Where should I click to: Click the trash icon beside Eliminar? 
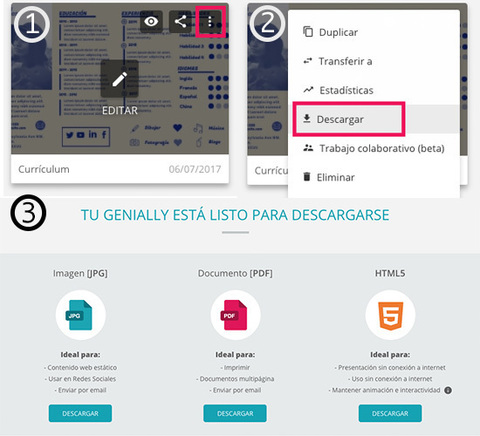click(307, 177)
